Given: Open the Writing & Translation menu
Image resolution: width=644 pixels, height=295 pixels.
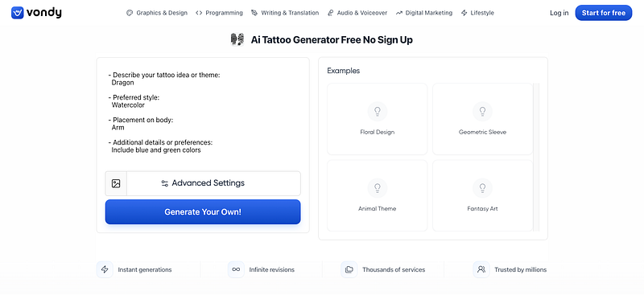Looking at the screenshot, I should click(x=285, y=13).
